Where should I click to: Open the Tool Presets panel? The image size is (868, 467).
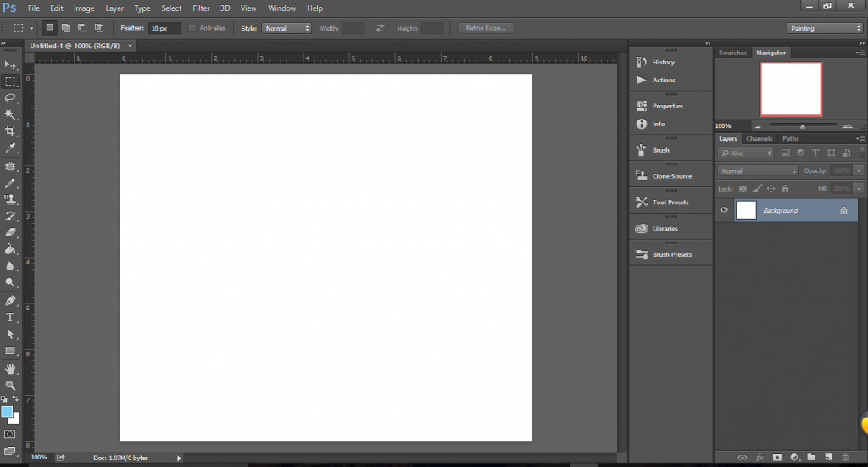click(x=670, y=203)
